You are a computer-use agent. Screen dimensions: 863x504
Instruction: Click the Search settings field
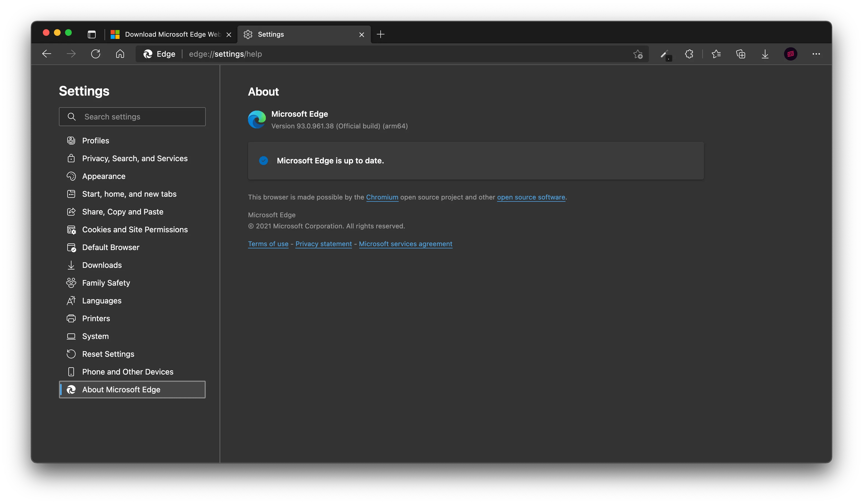click(x=132, y=116)
